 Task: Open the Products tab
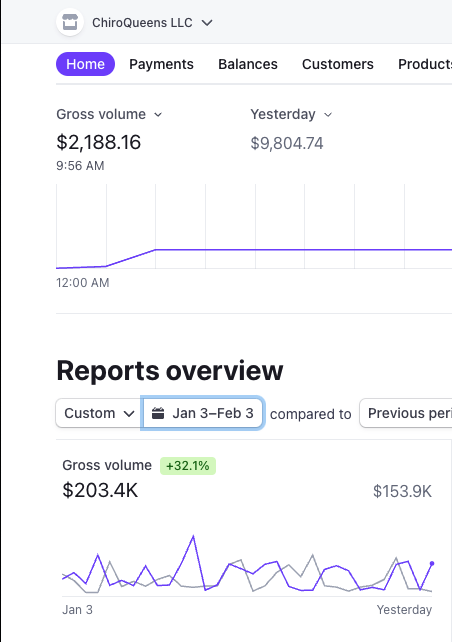[425, 64]
